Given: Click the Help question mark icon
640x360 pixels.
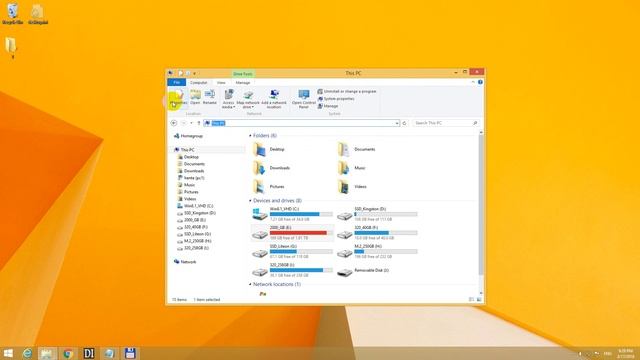Looking at the screenshot, I should tap(480, 82).
